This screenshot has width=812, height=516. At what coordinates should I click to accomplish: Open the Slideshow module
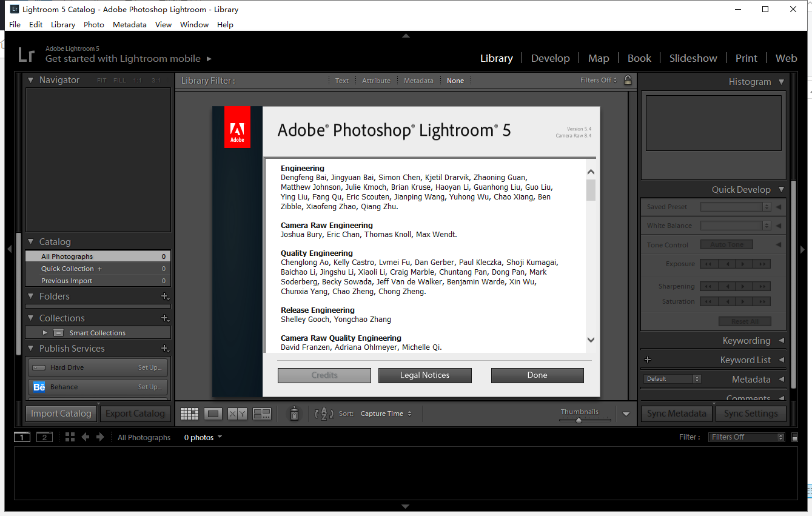pos(693,58)
